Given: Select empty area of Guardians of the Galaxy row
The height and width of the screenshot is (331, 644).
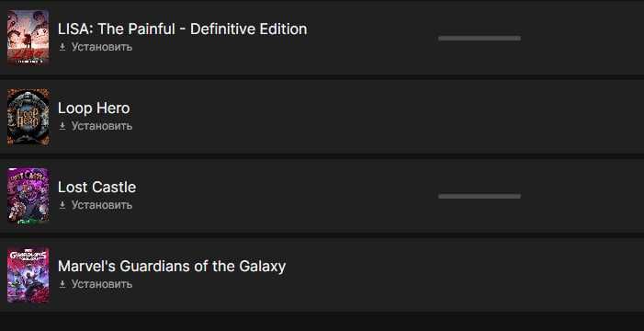Looking at the screenshot, I should (464, 275).
